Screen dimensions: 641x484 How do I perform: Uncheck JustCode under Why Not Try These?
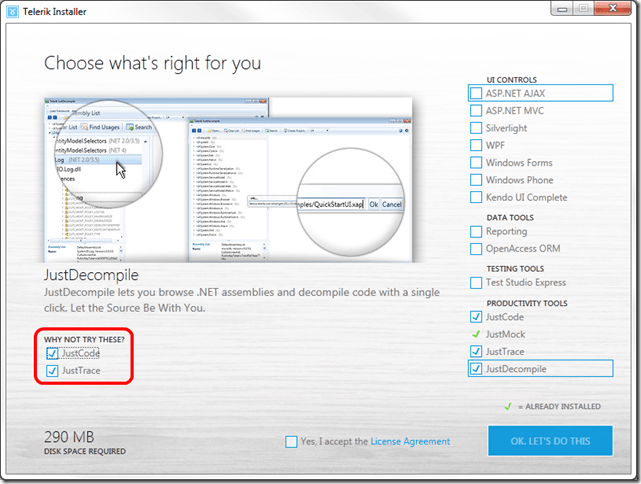pyautogui.click(x=52, y=353)
